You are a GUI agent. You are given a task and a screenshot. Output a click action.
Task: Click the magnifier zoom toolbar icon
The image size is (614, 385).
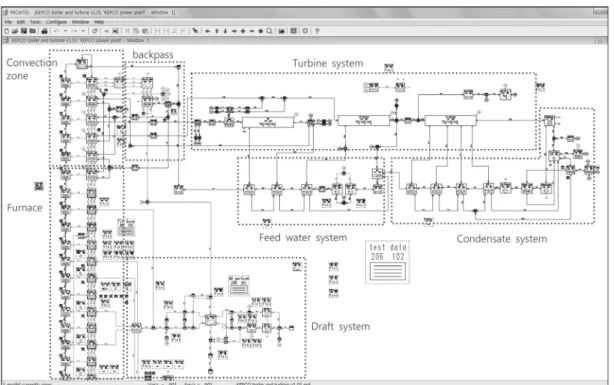[x=269, y=31]
